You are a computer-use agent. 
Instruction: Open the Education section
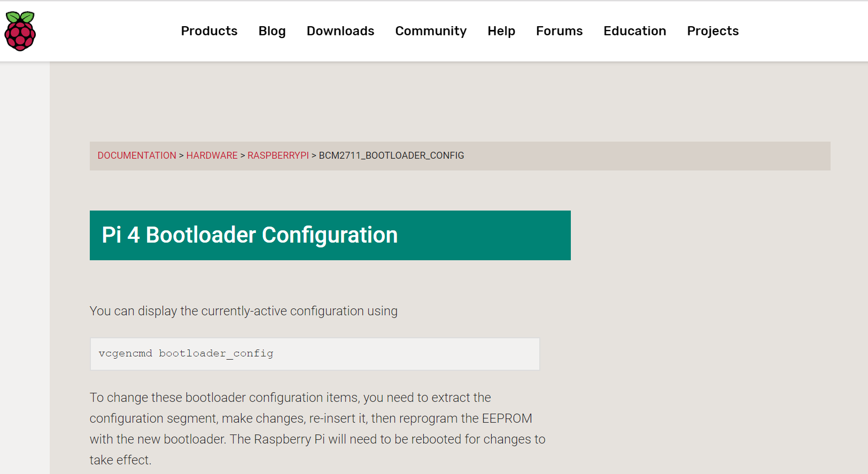click(635, 31)
